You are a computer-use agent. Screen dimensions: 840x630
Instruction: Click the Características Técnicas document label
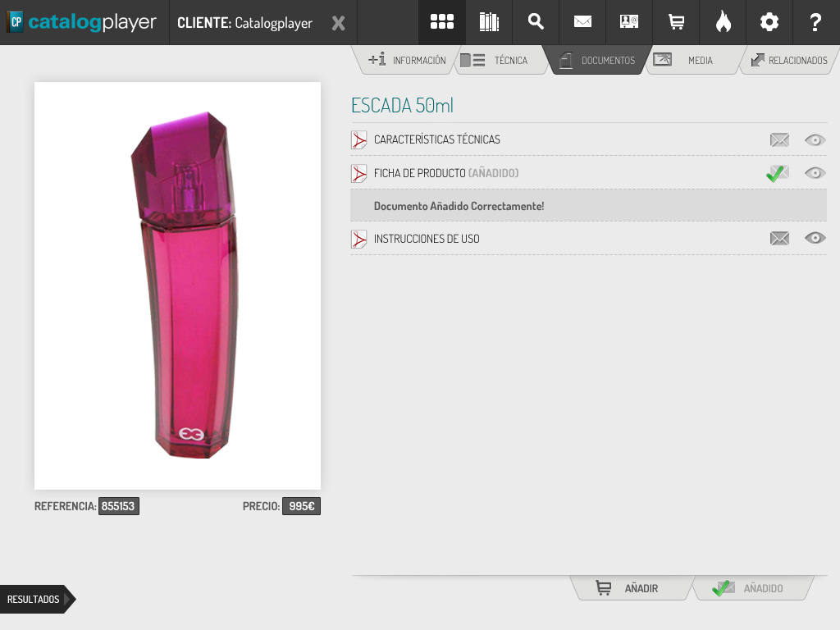click(x=437, y=139)
